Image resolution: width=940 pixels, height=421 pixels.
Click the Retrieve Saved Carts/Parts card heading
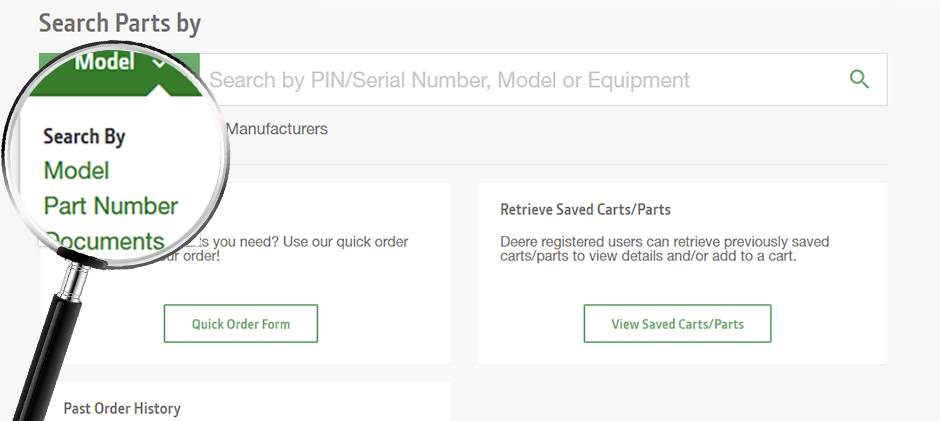[585, 210]
